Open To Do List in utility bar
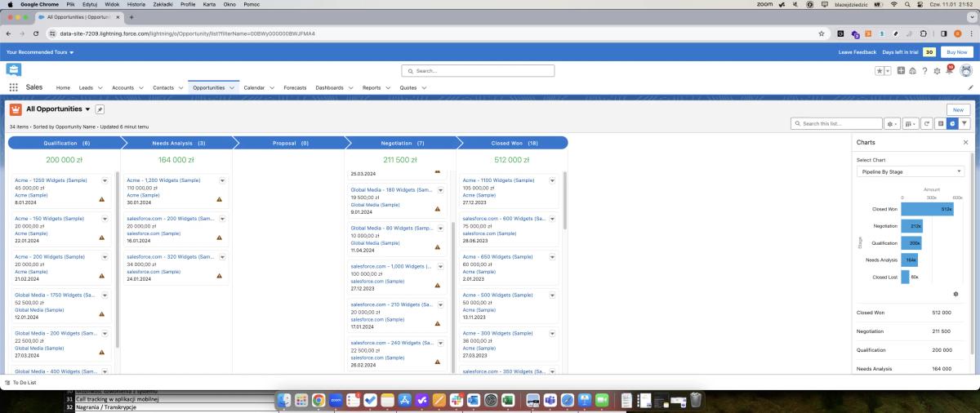Viewport: 980px width, 413px height. [20, 383]
